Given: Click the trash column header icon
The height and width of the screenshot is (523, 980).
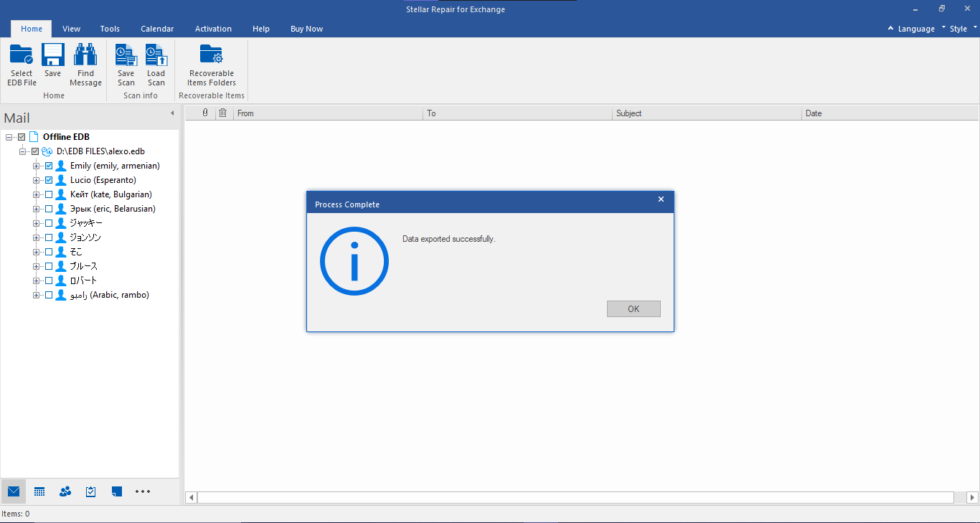Looking at the screenshot, I should click(223, 113).
